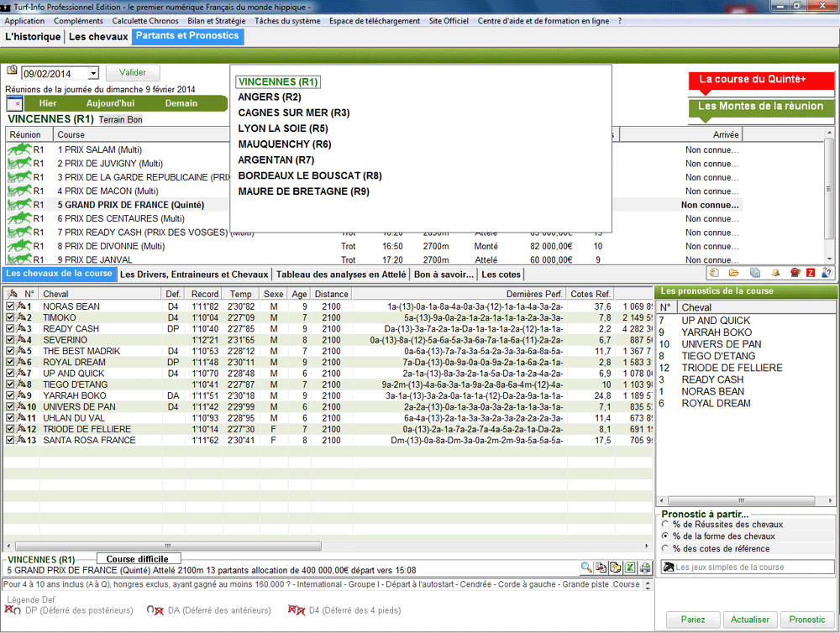Open the calendar icon beside Hier
The width and height of the screenshot is (840, 633).
(14, 103)
